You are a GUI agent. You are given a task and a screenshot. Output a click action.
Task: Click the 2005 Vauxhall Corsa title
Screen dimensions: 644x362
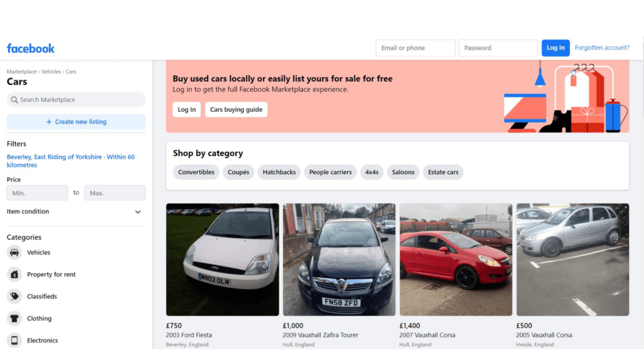(x=544, y=335)
